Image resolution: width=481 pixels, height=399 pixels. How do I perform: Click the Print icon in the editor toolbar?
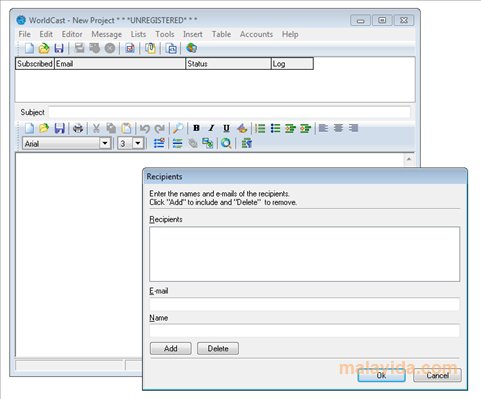point(78,128)
